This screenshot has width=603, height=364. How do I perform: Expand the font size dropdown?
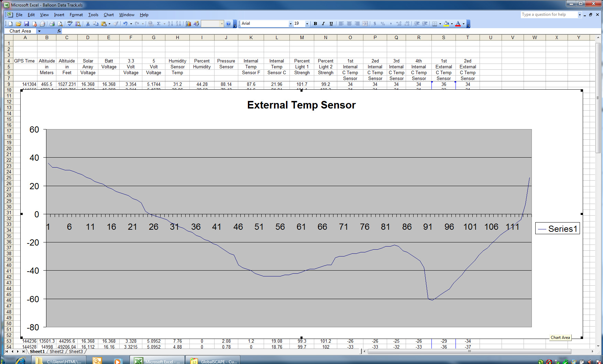click(307, 24)
